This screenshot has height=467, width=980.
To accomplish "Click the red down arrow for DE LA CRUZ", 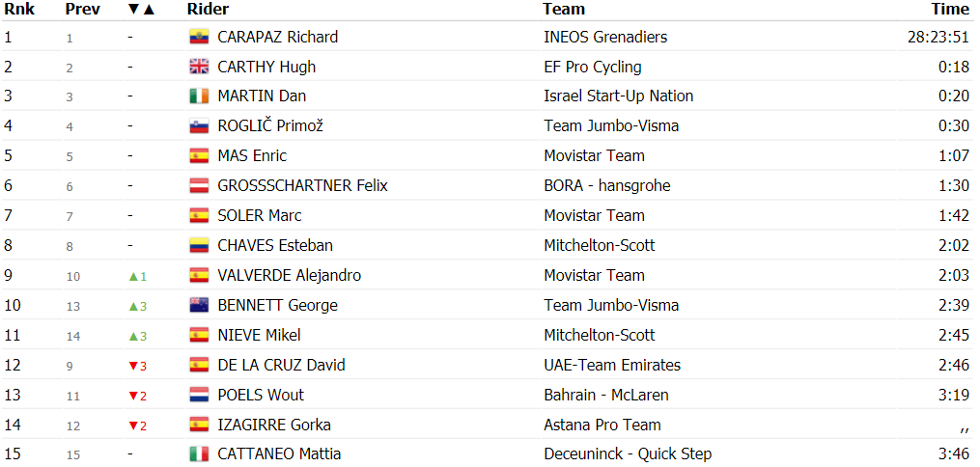I will point(133,366).
